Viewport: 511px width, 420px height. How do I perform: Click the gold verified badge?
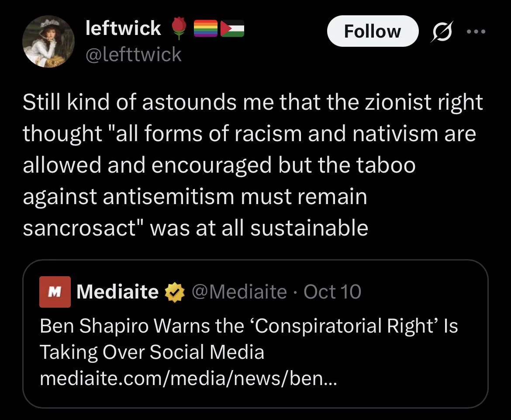tap(174, 292)
